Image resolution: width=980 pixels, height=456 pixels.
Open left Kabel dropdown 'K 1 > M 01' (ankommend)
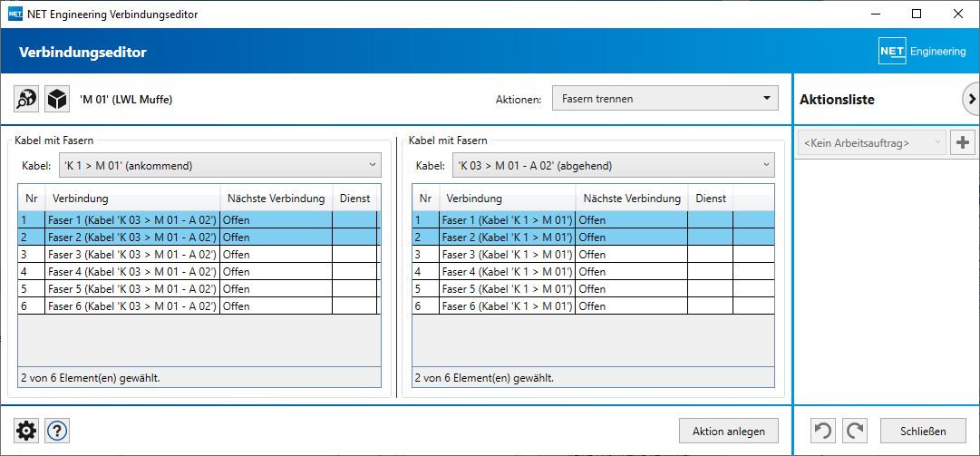coord(219,166)
